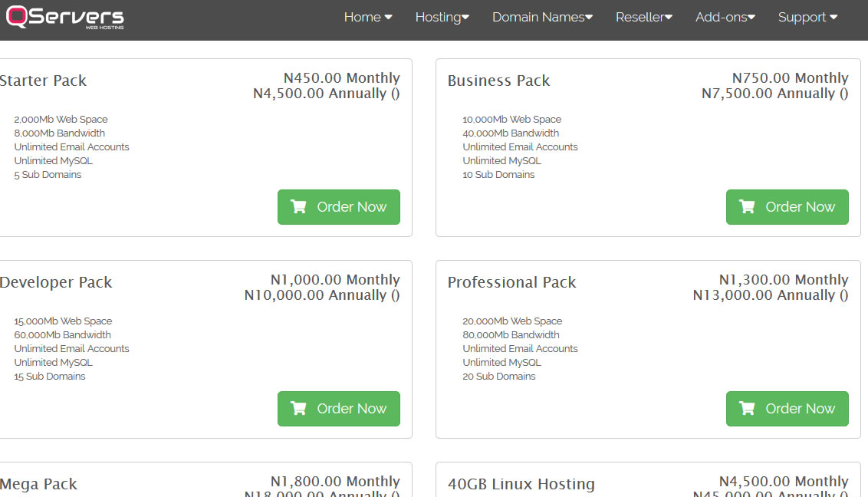The width and height of the screenshot is (868, 497).
Task: Click cart icon in Developer Pack order button
Action: [298, 409]
